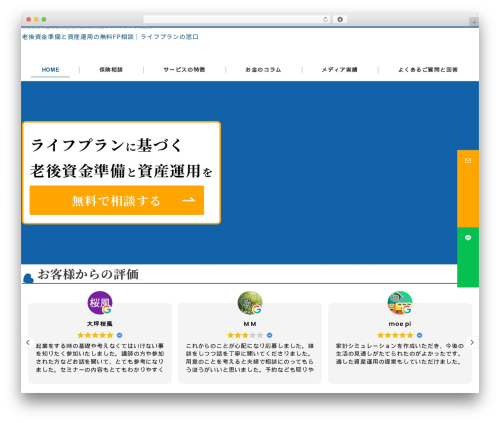Click verified badge beside M M's stars
Screen dimensions: 500x423
click(x=269, y=335)
